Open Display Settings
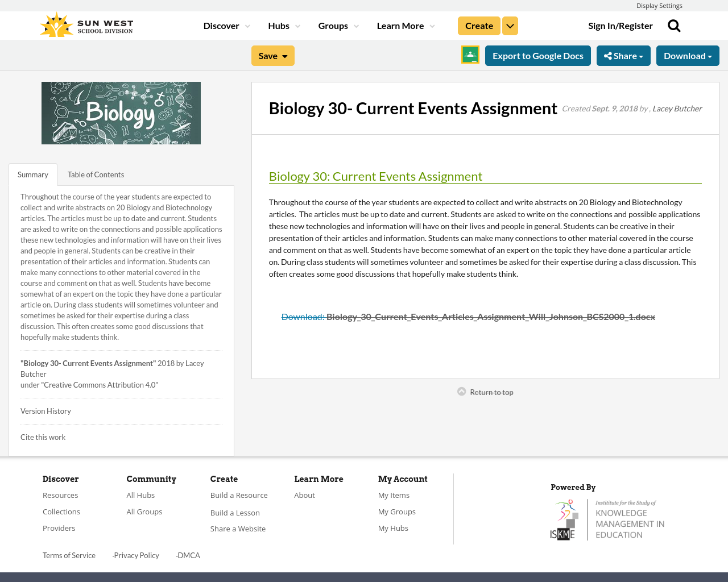The height and width of the screenshot is (582, 728). (659, 5)
